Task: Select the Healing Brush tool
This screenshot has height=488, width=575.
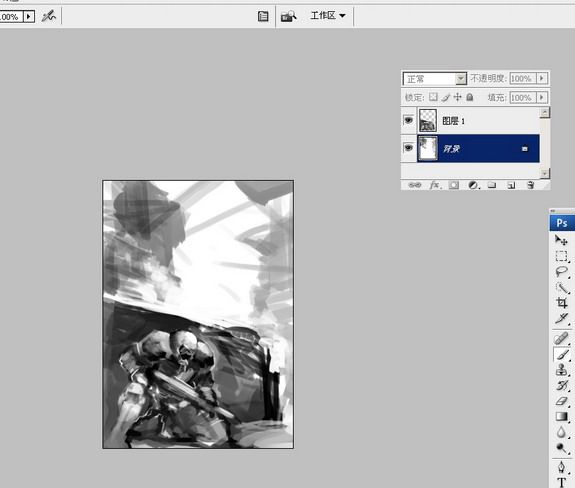Action: coord(561,338)
